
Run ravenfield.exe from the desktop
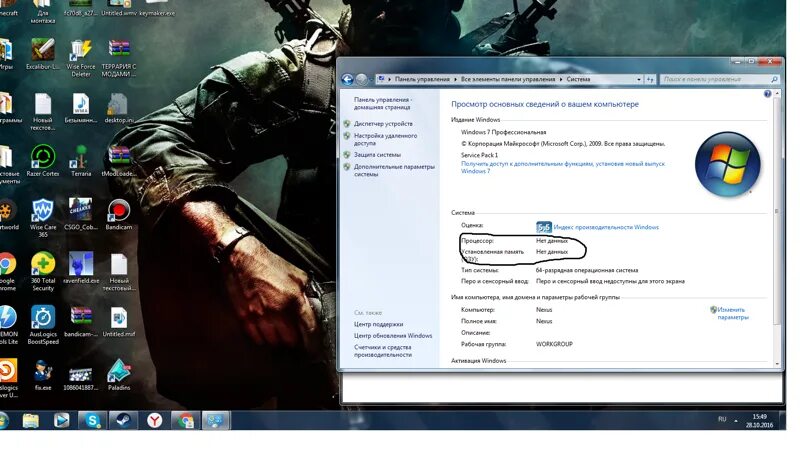coord(81,268)
